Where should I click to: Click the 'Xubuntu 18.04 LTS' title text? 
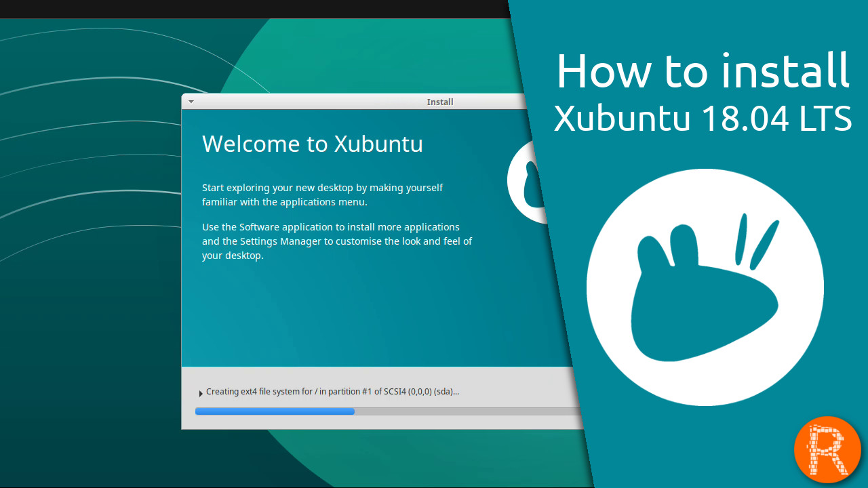pyautogui.click(x=703, y=119)
